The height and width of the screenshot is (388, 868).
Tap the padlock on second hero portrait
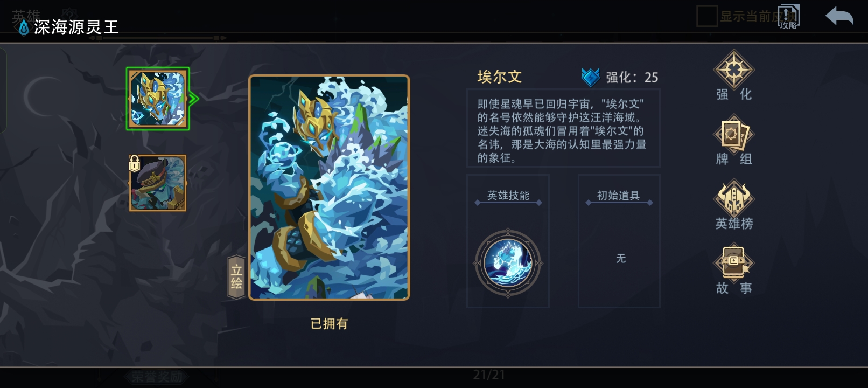[135, 163]
